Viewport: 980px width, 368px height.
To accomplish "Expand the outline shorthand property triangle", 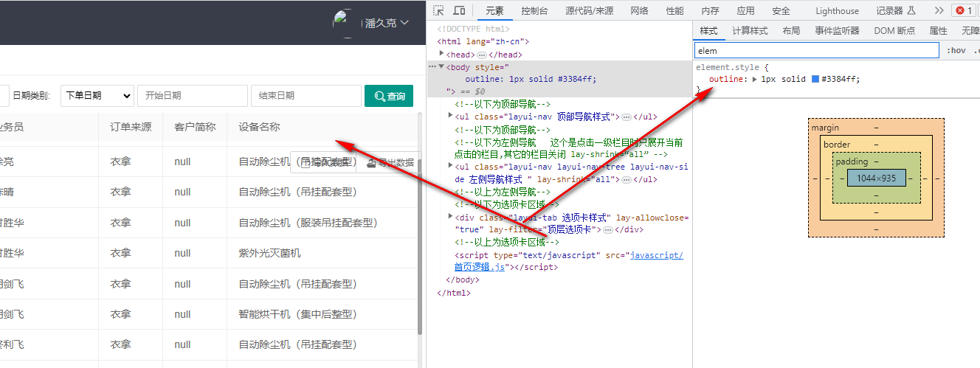I will point(754,79).
